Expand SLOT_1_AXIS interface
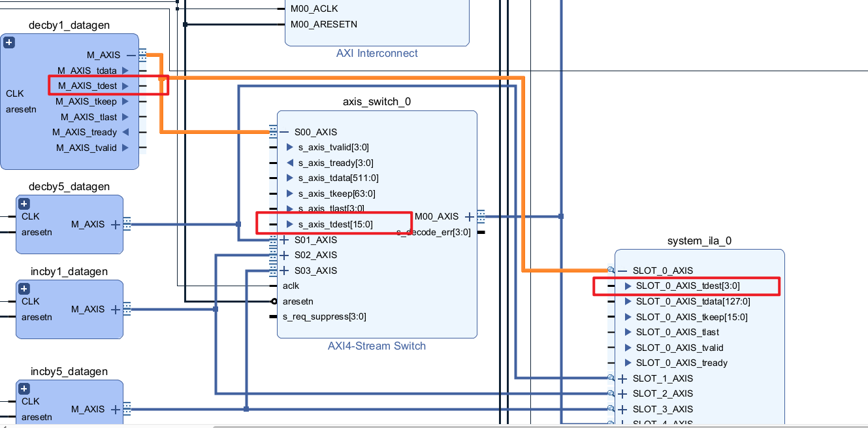 [x=622, y=378]
